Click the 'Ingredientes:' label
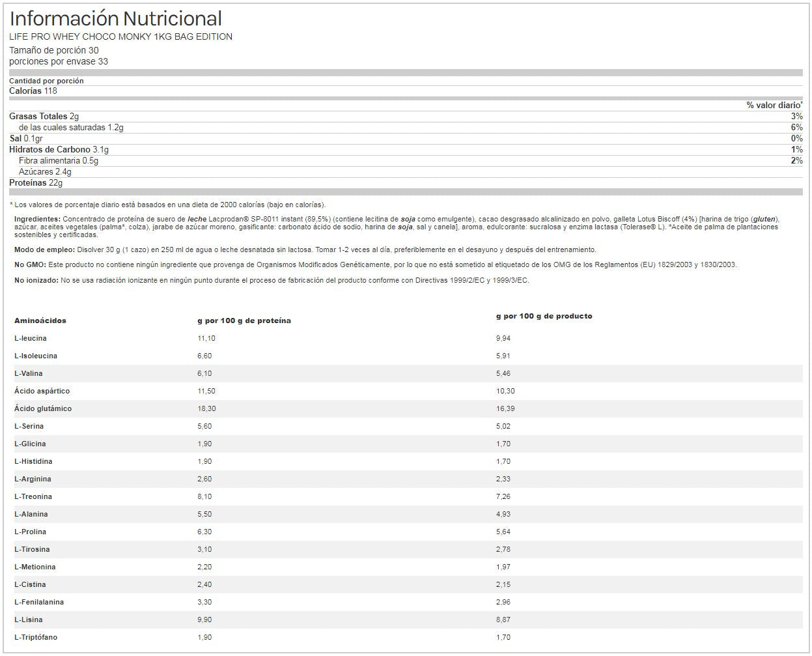Viewport: 812px width, 656px height. click(x=37, y=220)
